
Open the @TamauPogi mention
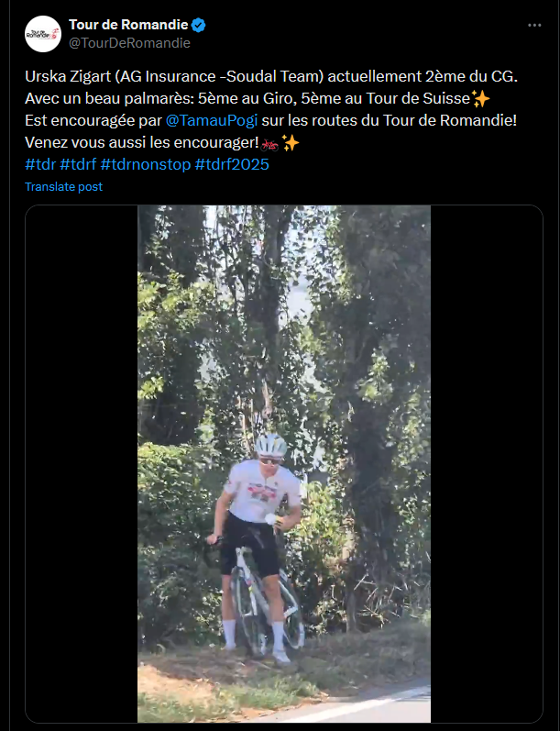click(204, 120)
